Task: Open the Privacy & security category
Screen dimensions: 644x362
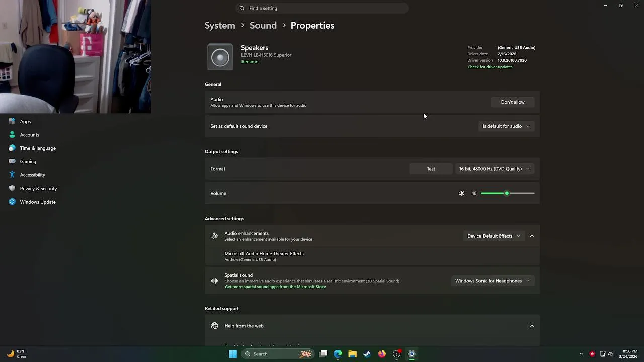Action: (x=38, y=188)
